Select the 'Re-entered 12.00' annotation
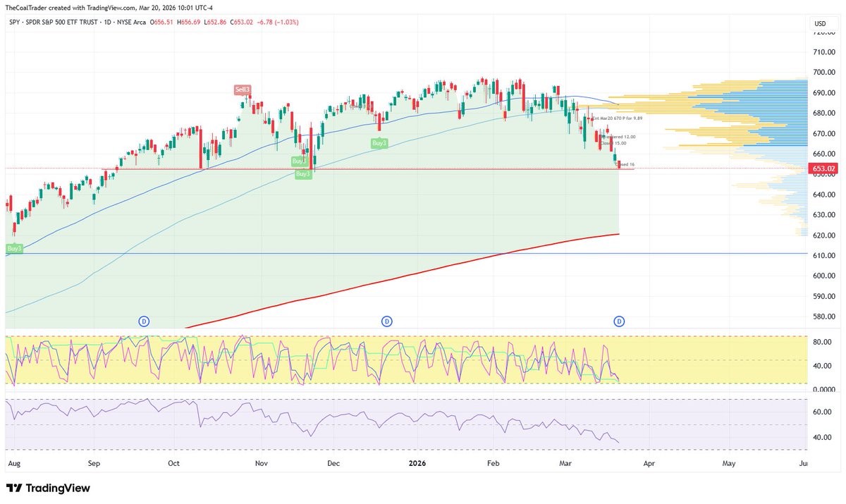The width and height of the screenshot is (846, 504). [618, 137]
